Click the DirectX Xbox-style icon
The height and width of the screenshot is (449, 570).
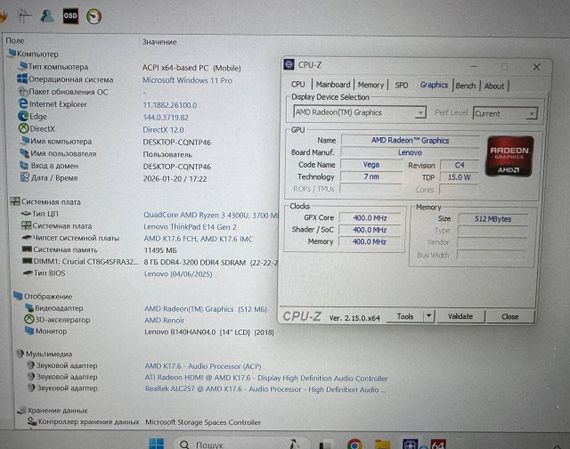point(24,128)
